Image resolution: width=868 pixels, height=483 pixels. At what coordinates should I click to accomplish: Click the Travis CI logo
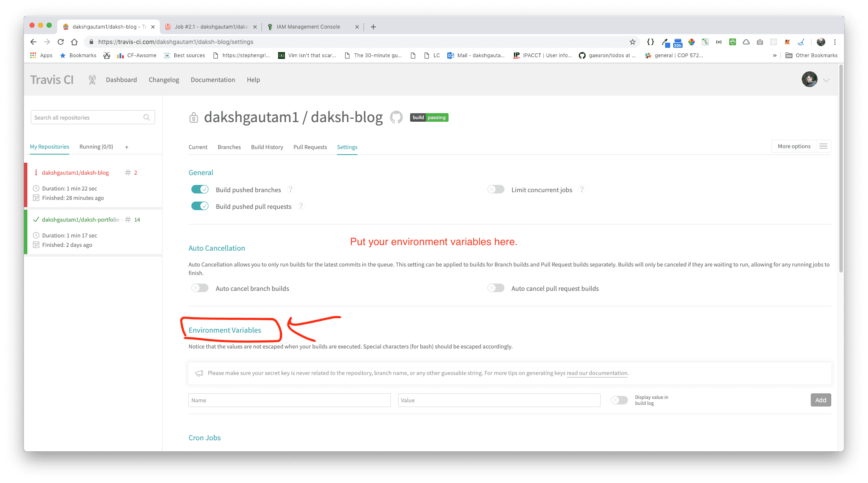[52, 80]
